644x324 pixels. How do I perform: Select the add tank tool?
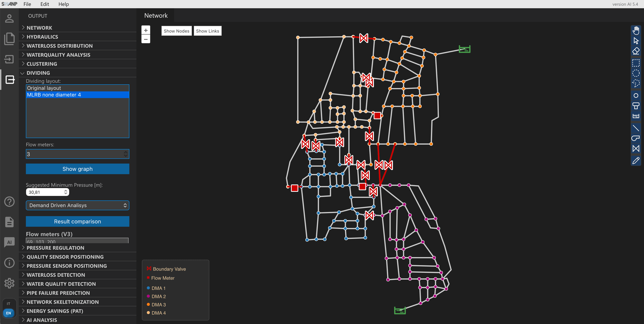(x=636, y=106)
